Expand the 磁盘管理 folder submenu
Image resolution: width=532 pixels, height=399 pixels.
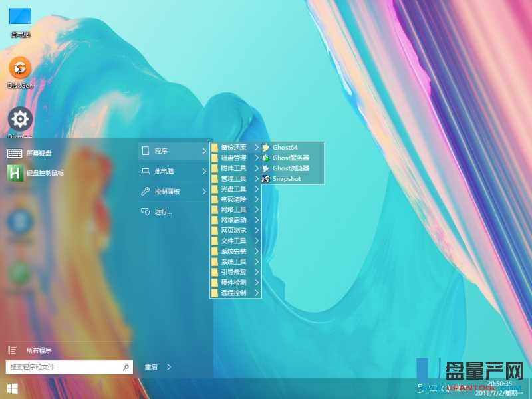pos(233,158)
